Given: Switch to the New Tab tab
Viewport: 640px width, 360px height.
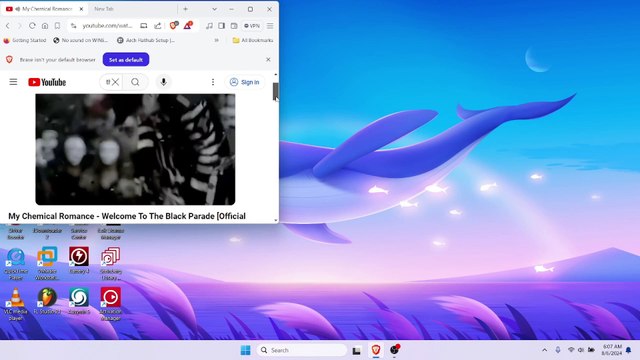Looking at the screenshot, I should [x=104, y=9].
